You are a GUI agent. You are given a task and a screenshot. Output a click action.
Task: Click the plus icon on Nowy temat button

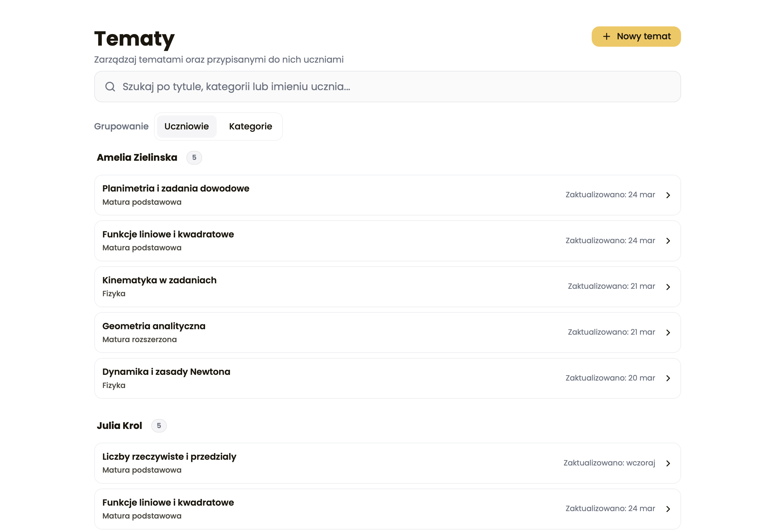(607, 36)
